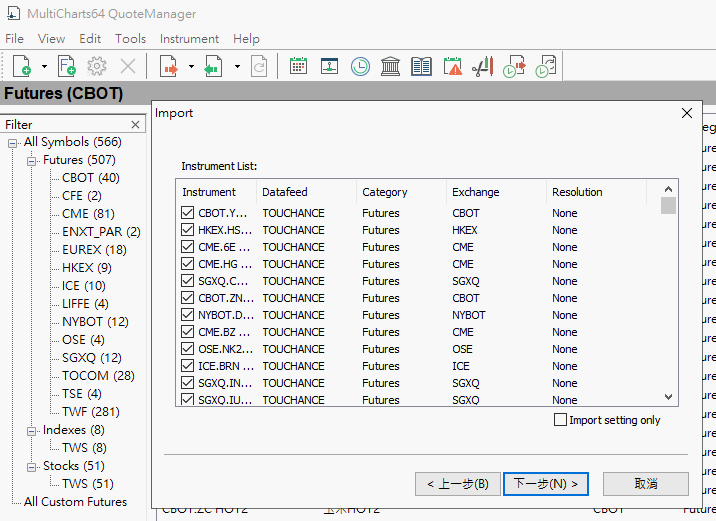Enable the Import setting only checkbox

coord(560,420)
